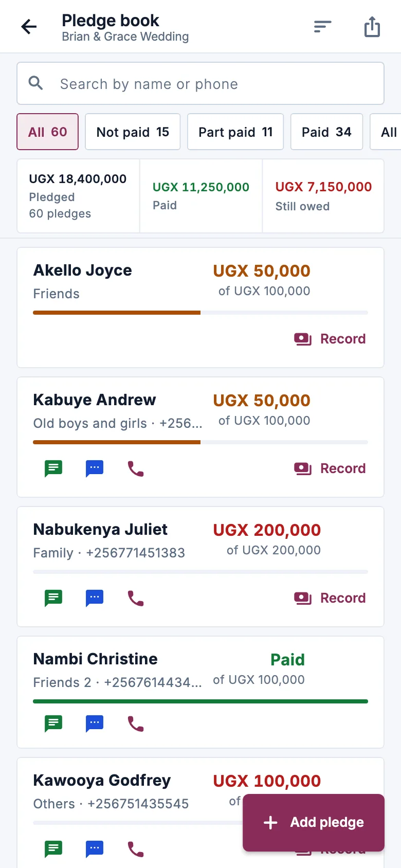Switch to Paid 34 filter
Image resolution: width=401 pixels, height=868 pixels.
[x=326, y=132]
